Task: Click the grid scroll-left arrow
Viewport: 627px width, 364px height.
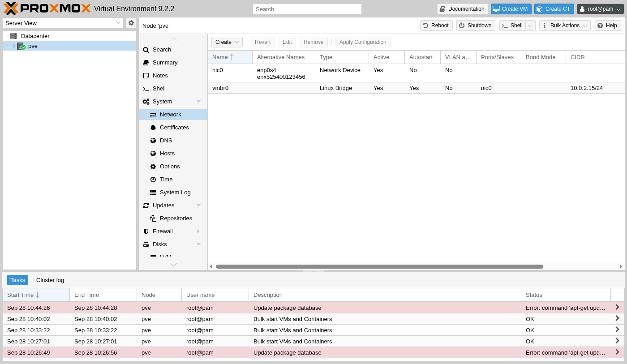Action: click(x=211, y=266)
